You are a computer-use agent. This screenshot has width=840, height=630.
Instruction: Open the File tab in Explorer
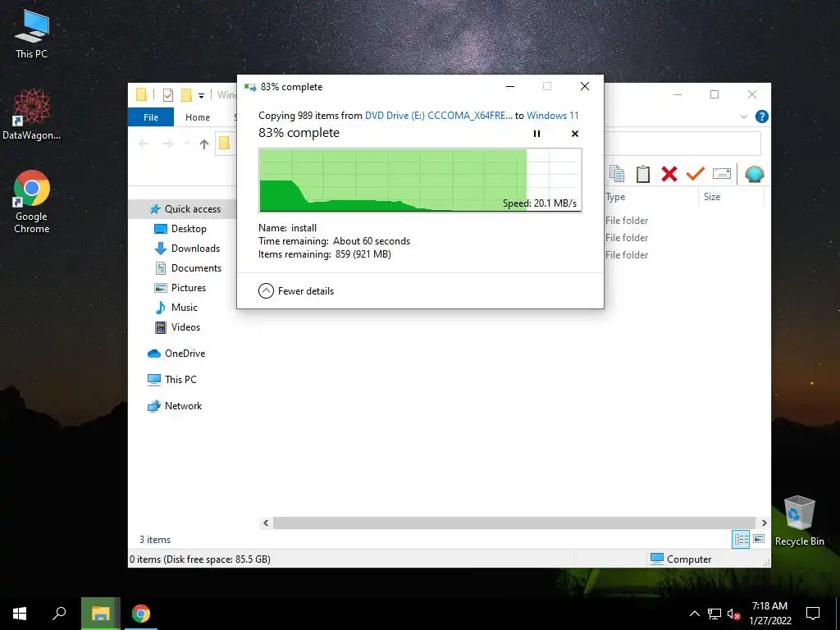(x=151, y=117)
